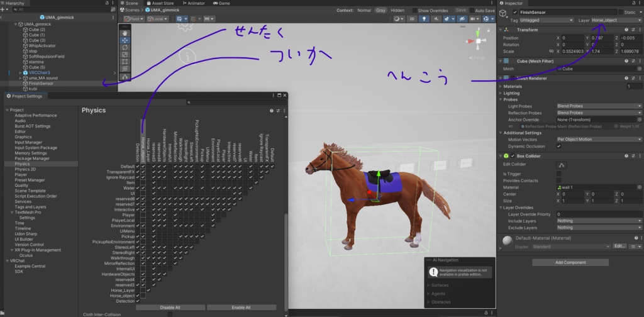The width and height of the screenshot is (644, 317).
Task: Select the Move tool in Scene toolbar
Action: (125, 40)
